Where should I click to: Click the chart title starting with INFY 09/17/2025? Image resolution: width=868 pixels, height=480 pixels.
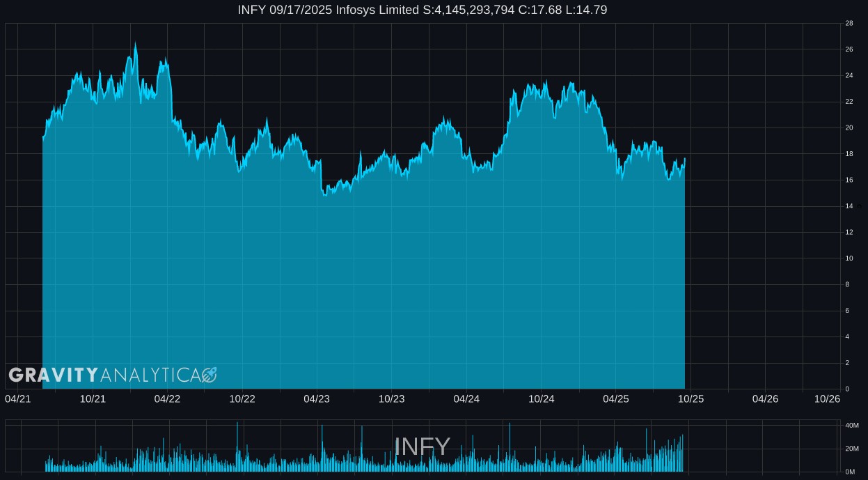[423, 10]
